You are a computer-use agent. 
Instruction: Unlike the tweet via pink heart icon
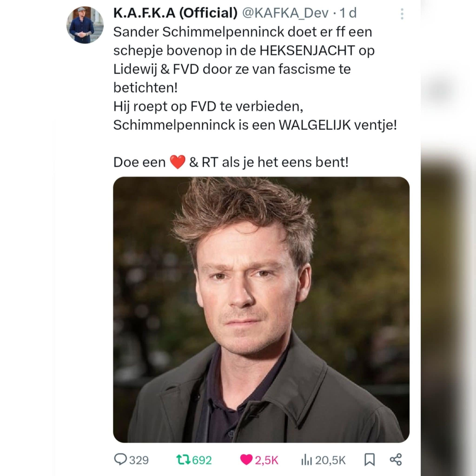pos(246,460)
